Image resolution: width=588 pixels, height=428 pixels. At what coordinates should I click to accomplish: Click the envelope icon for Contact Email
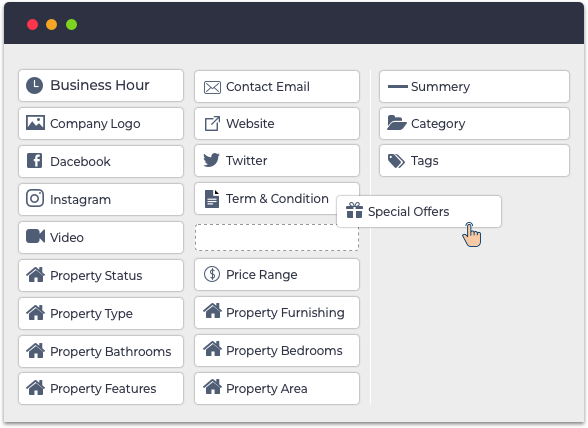pyautogui.click(x=212, y=87)
